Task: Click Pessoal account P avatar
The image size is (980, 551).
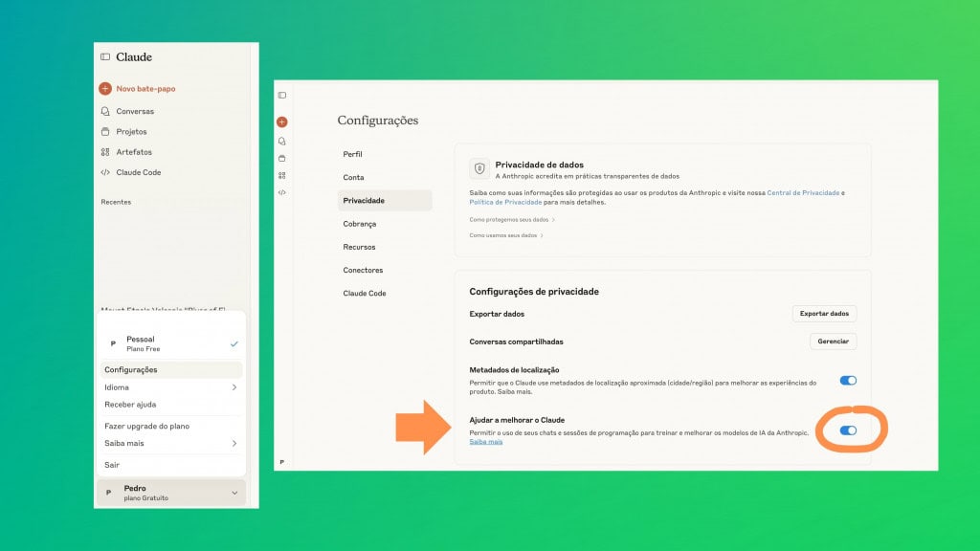Action: tap(113, 343)
